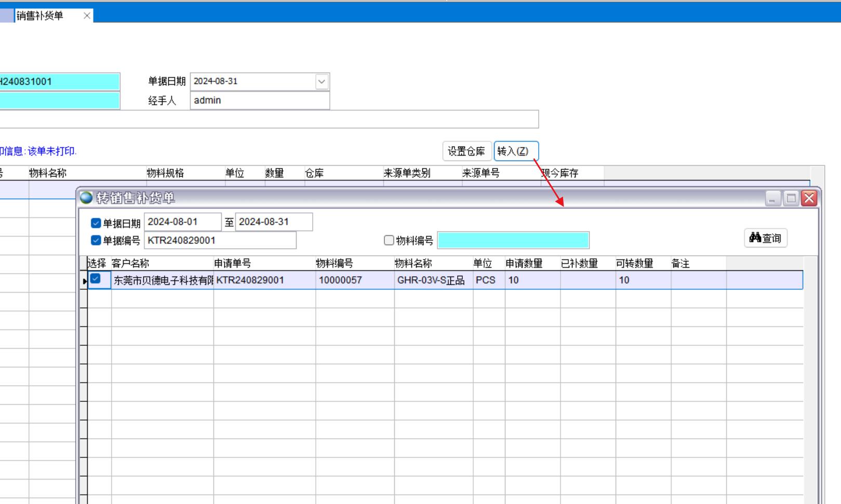Close the 转销售补货单 dialog window

pos(809,198)
